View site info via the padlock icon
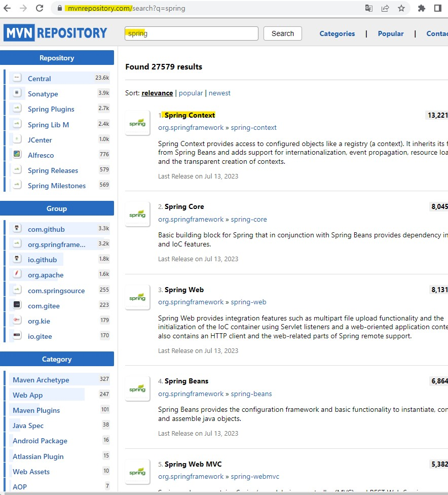Screen dimensions: 448x495 point(59,8)
